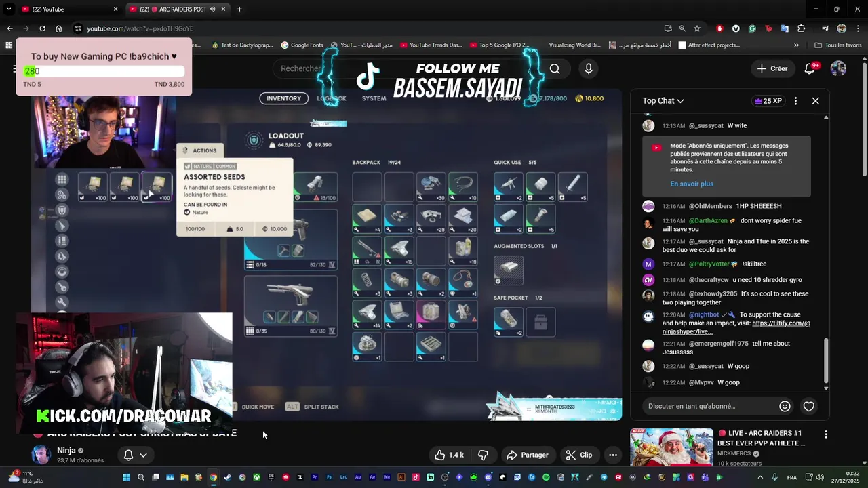Open After effect projects bookmark
Screen dimensions: 868x488
[x=708, y=45]
